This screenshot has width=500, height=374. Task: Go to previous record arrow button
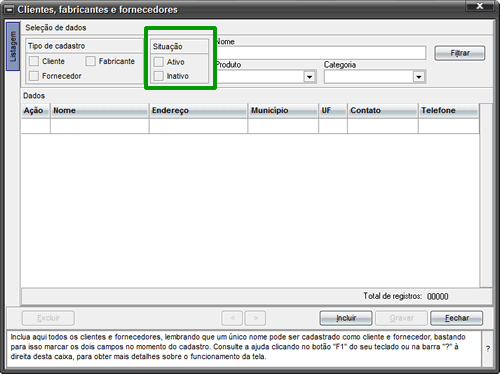coord(232,318)
